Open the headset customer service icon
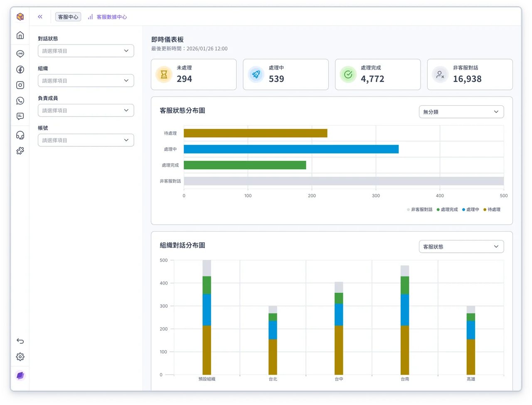This screenshot has height=405, width=532. pos(20,135)
